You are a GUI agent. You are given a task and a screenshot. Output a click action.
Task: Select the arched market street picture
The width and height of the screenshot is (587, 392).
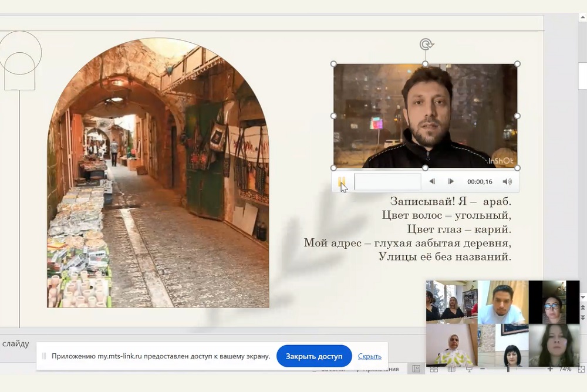click(158, 176)
